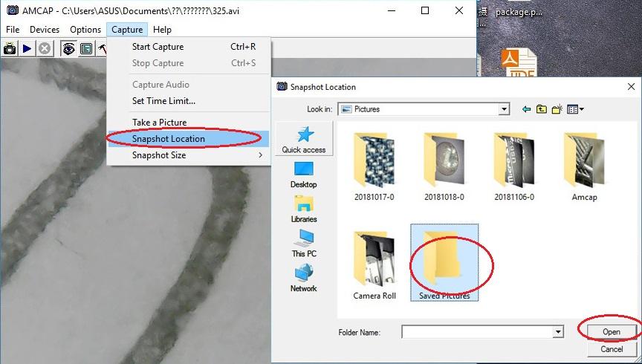642x364 pixels.
Task: Close the Snapshot Location dialog
Action: pyautogui.click(x=631, y=87)
